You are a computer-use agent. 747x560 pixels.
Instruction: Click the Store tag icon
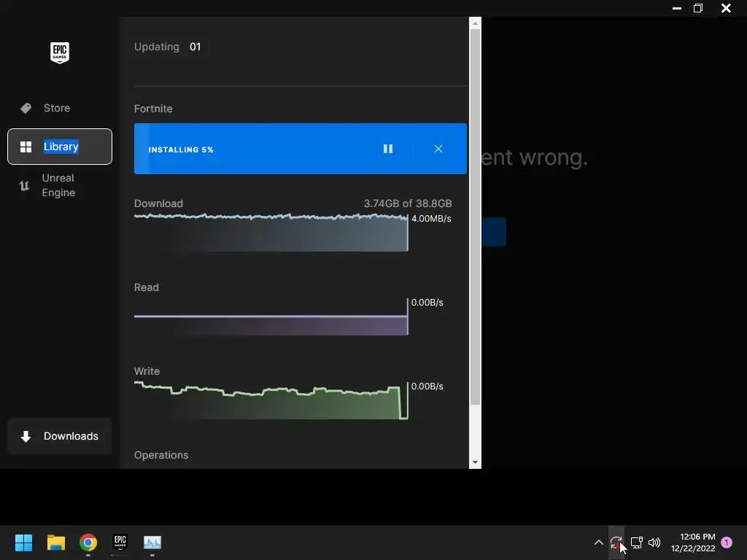26,108
